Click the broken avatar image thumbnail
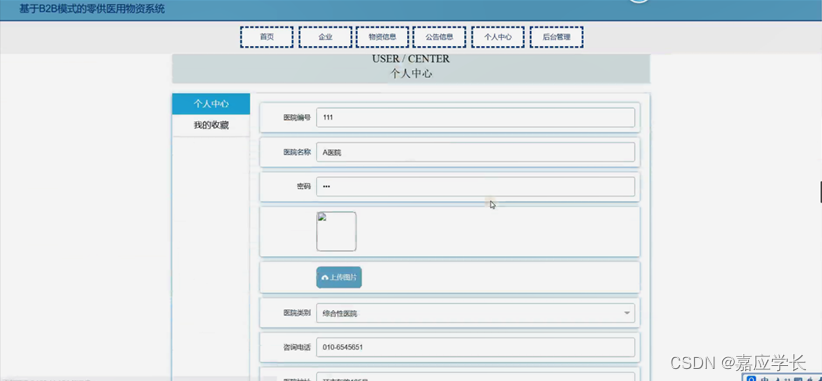 pos(336,231)
